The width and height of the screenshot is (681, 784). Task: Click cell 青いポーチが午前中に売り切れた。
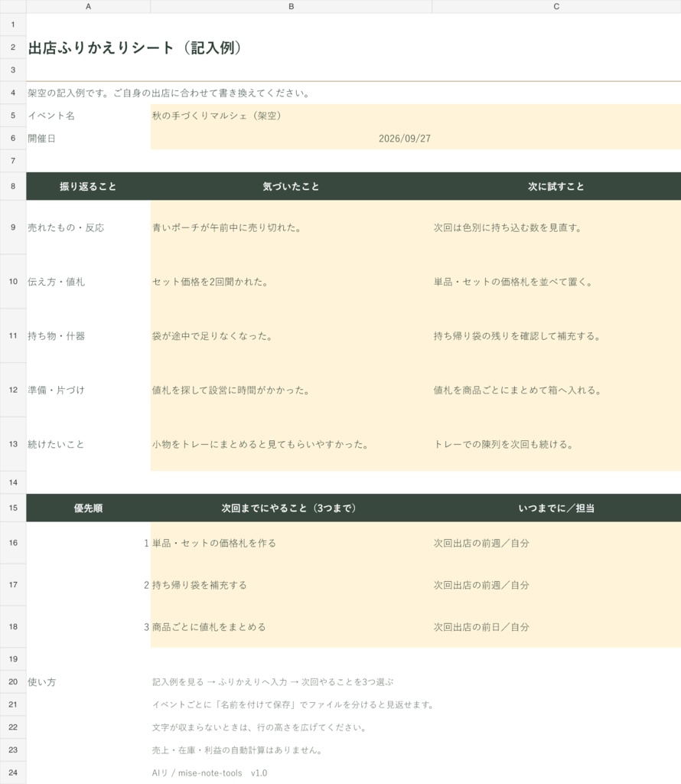[x=292, y=227]
